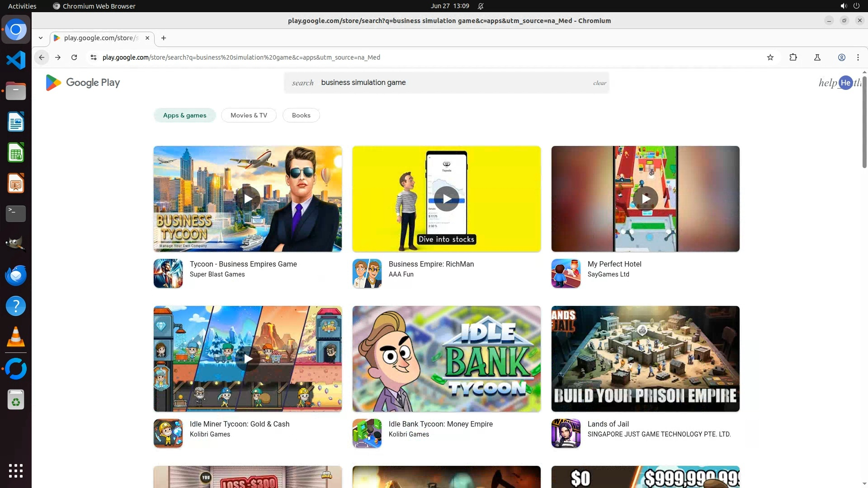Viewport: 868px width, 488px height.
Task: Open My Perfect Hotel app icon
Action: [566, 273]
